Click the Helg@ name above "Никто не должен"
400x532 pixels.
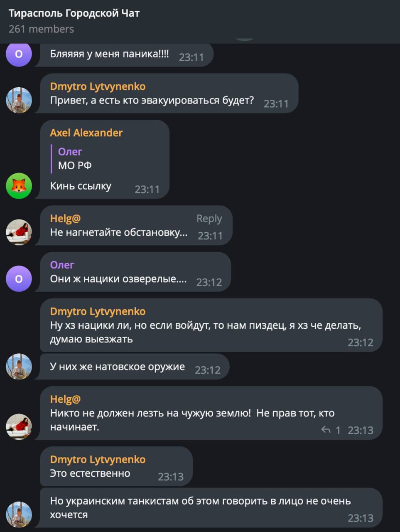(65, 399)
